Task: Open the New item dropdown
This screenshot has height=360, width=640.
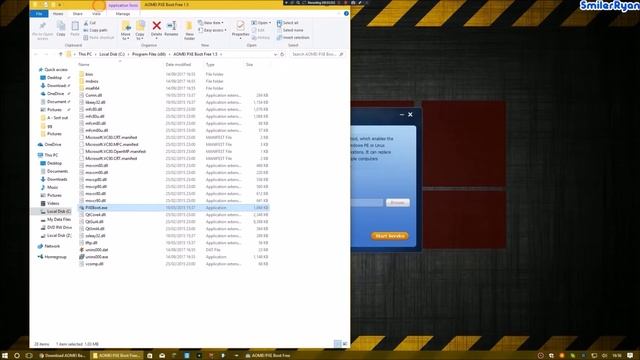Action: point(211,23)
